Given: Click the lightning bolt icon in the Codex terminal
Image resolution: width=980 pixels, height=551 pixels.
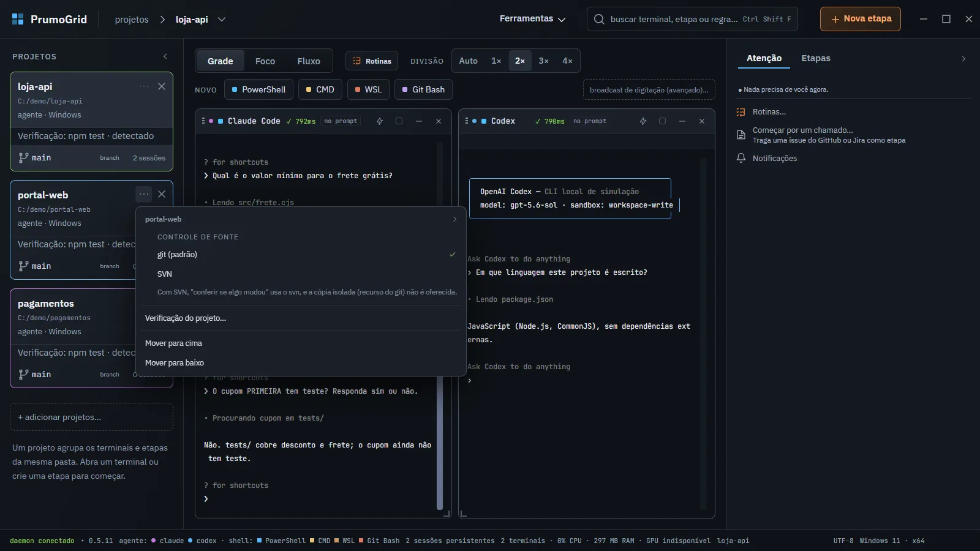Looking at the screenshot, I should point(643,121).
